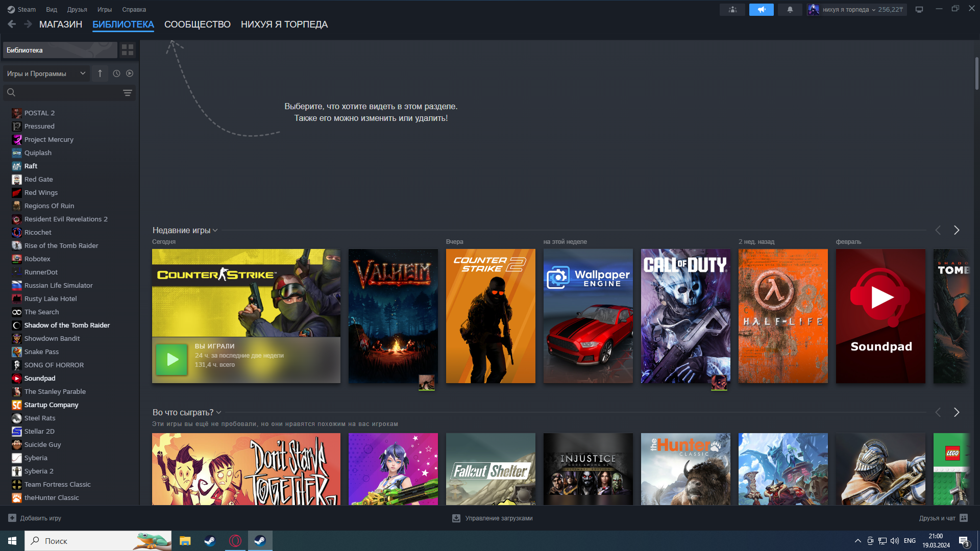Open the Друзья menu

(77, 10)
